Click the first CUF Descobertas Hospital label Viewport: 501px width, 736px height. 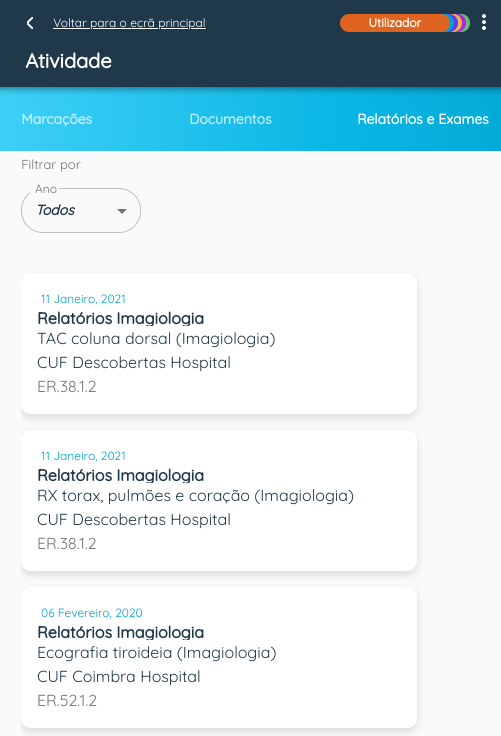(134, 362)
